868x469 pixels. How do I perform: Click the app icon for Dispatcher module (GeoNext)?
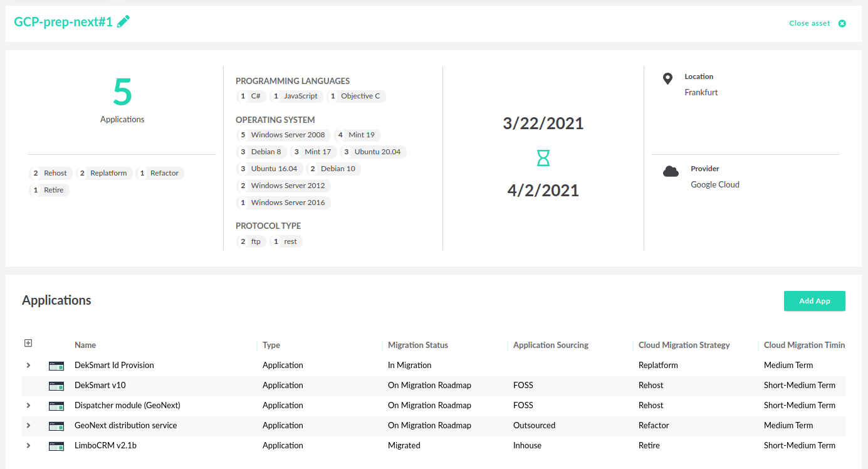[x=56, y=406]
